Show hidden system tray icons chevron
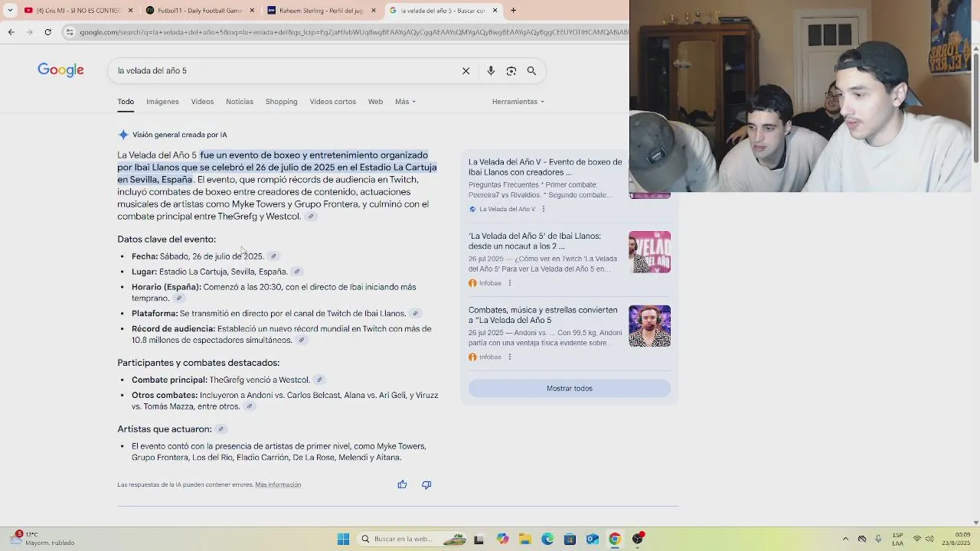This screenshot has width=980, height=551. point(845,540)
